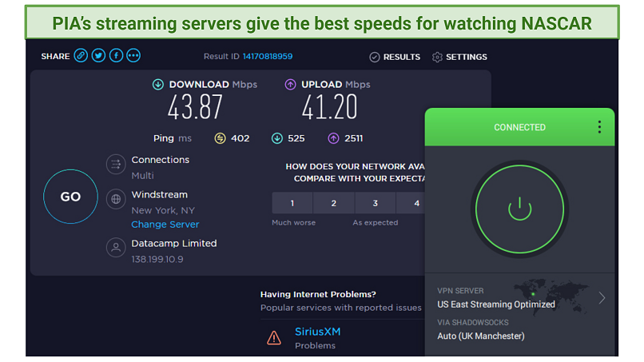The height and width of the screenshot is (362, 644).
Task: Open PIA three-dots menu
Action: 599,127
